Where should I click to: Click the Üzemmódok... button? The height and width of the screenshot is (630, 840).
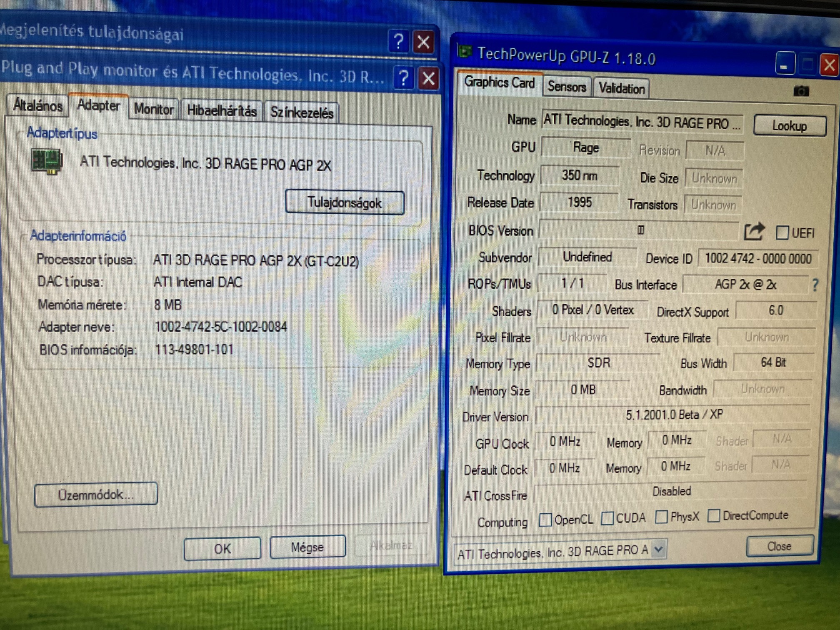point(96,495)
